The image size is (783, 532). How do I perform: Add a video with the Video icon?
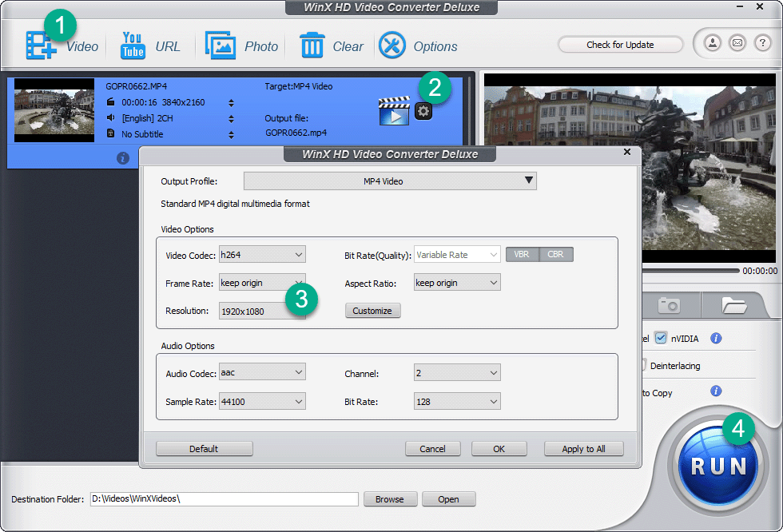coord(41,46)
